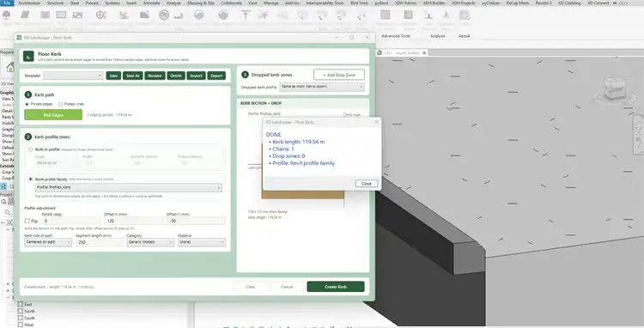The width and height of the screenshot is (644, 328).
Task: Click the green Pick Edges button
Action: pos(53,115)
